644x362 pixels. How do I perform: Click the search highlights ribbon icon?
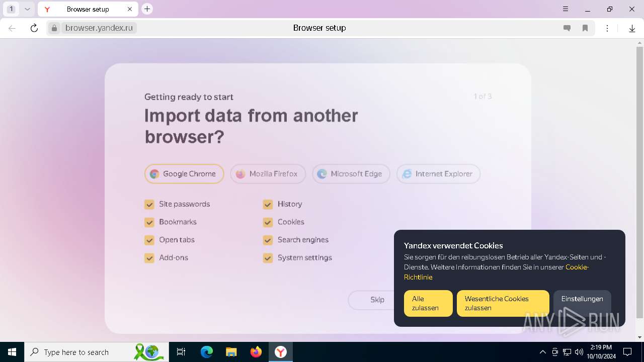click(x=149, y=352)
